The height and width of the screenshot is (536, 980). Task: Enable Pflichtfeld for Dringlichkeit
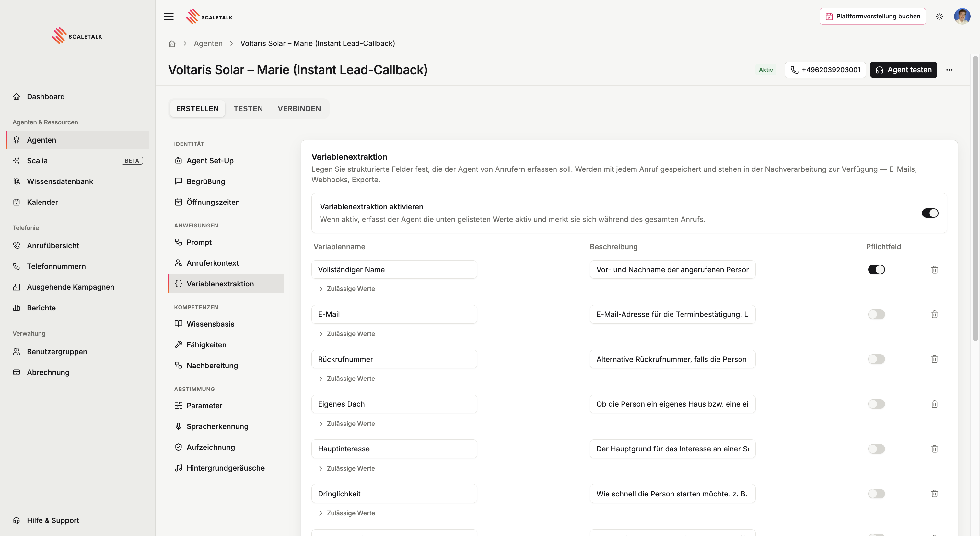coord(876,494)
